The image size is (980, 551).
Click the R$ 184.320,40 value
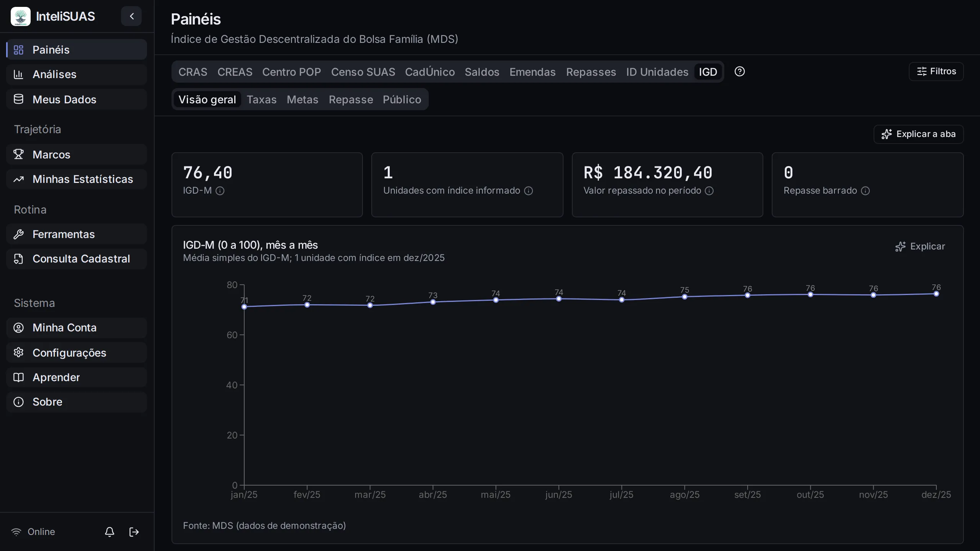click(648, 173)
